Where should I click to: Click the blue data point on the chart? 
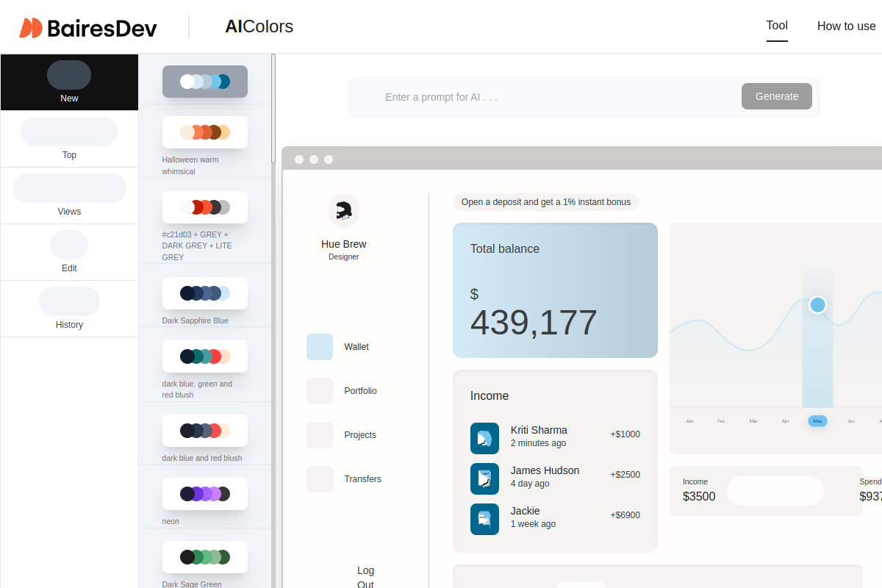[x=817, y=305]
